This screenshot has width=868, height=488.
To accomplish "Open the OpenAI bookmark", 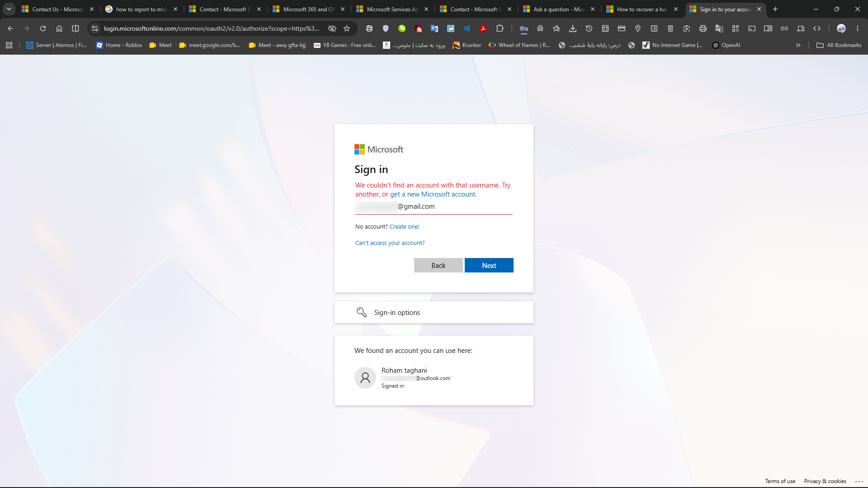I will click(726, 45).
